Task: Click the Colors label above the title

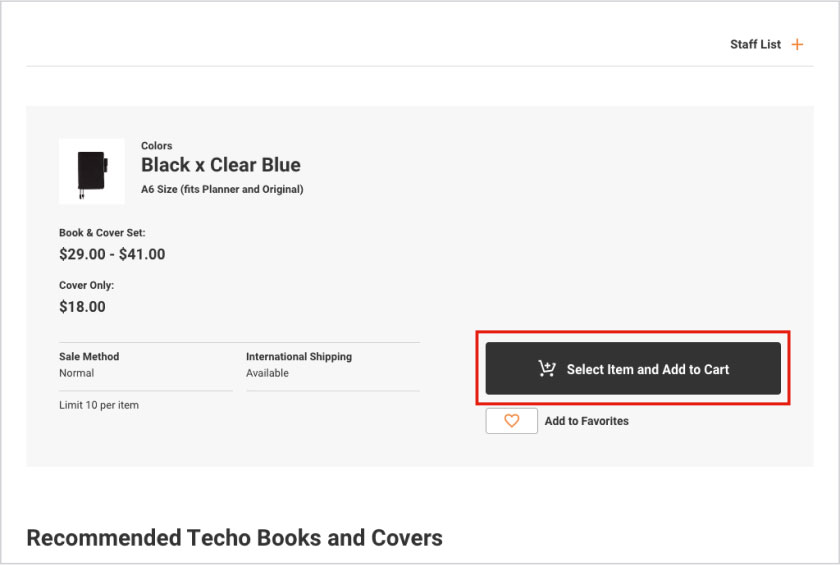Action: (157, 146)
